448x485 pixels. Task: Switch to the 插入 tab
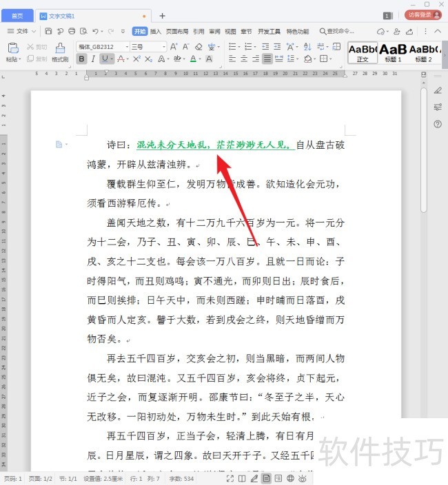(x=156, y=31)
